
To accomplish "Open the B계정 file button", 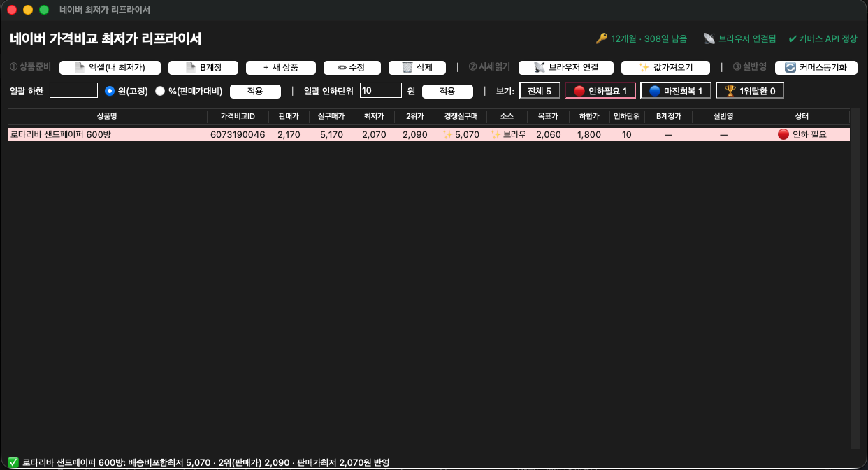I will 203,67.
